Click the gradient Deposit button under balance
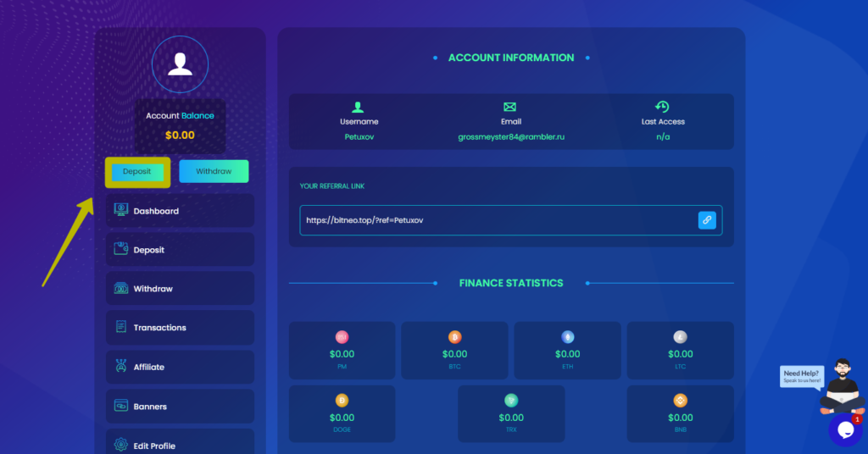 pyautogui.click(x=137, y=171)
